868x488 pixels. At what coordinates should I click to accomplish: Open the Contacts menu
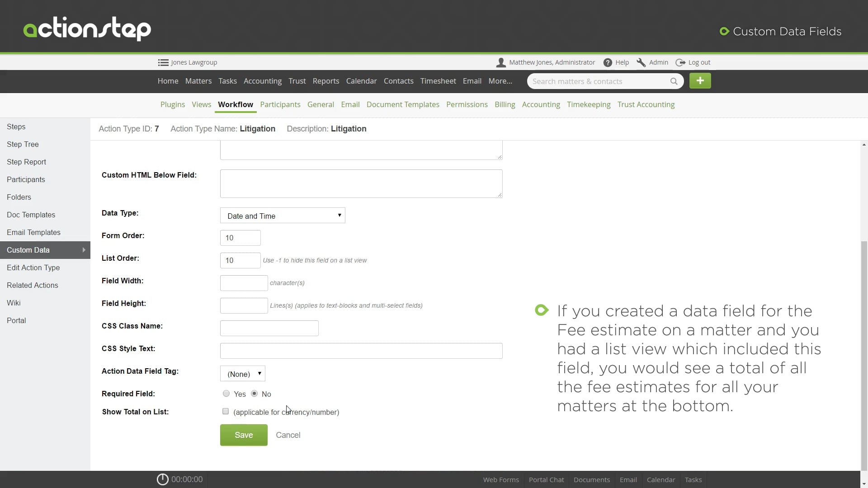click(399, 81)
